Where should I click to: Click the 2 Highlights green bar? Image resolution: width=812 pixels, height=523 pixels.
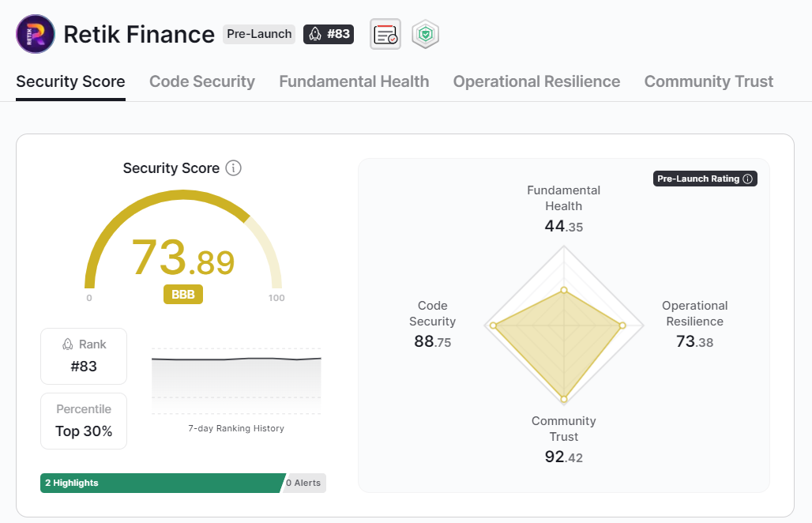163,483
